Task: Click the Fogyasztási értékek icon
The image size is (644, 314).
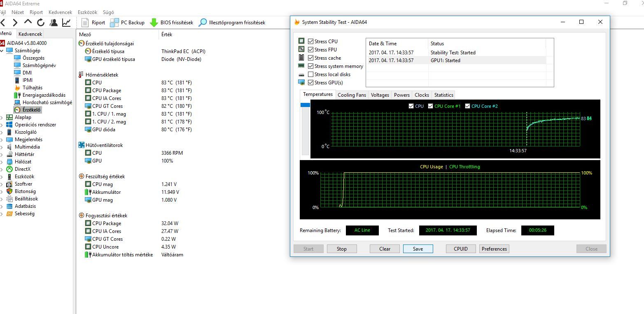Action: [x=81, y=216]
